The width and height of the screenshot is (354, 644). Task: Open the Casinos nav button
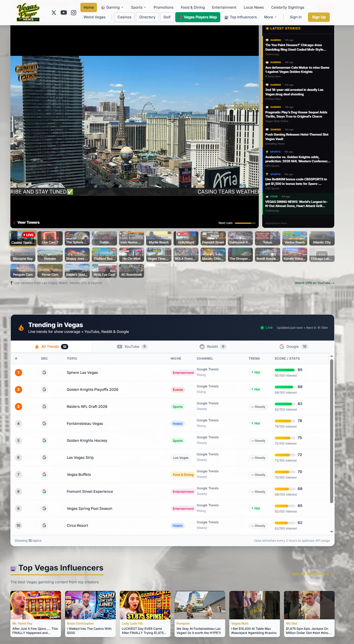[124, 17]
